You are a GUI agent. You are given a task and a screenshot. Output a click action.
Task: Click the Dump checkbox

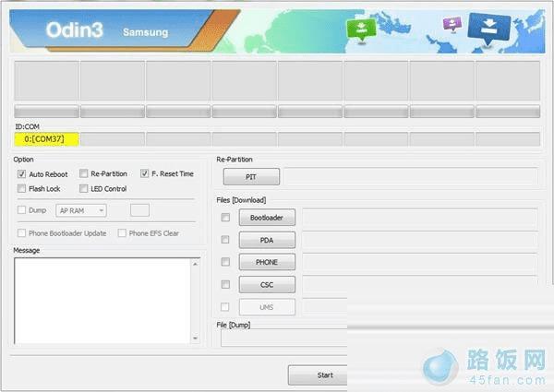click(x=21, y=210)
